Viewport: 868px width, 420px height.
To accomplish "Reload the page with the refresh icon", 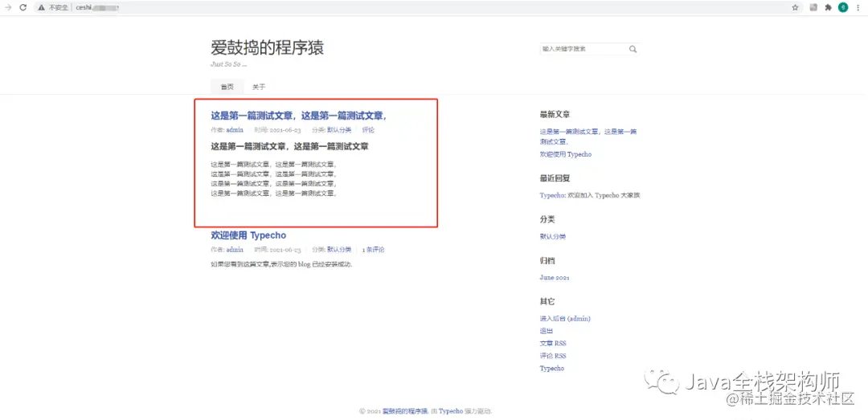I will 23,8.
